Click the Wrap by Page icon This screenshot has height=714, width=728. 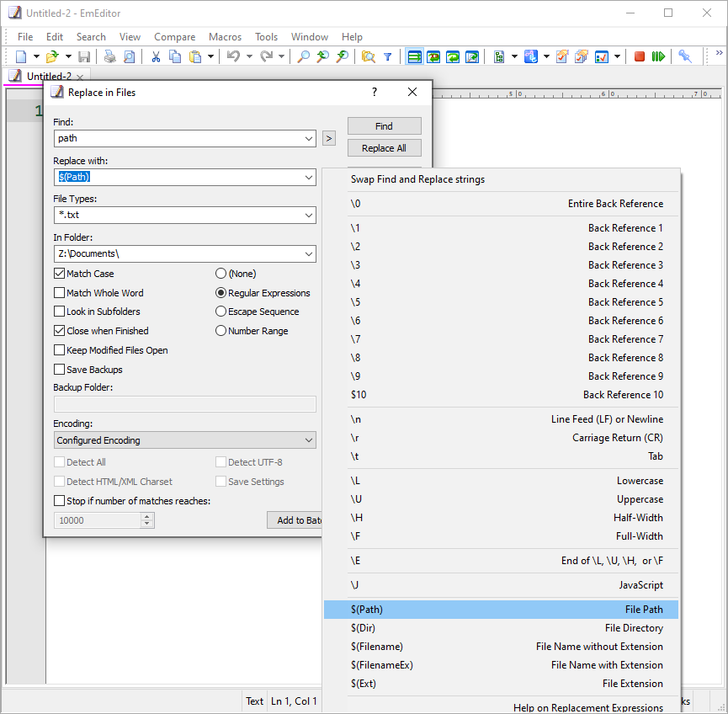(x=472, y=56)
